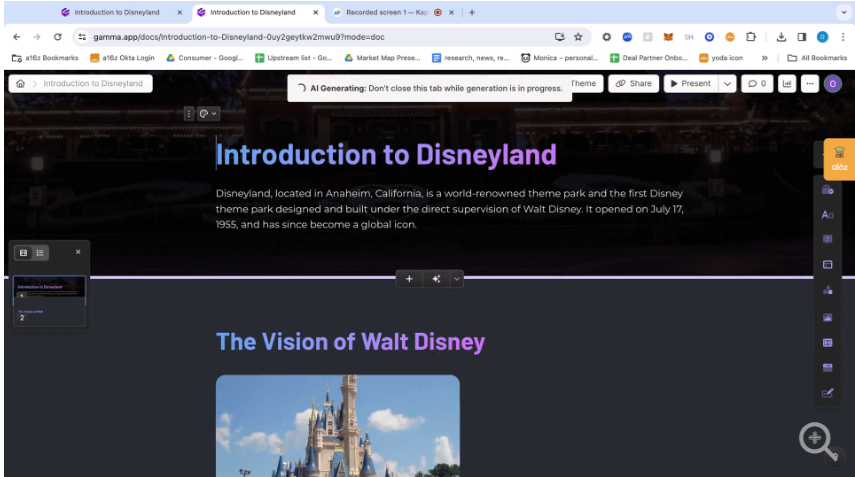Image resolution: width=855 pixels, height=477 pixels.
Task: Close the card navigation panel
Action: coord(78,252)
